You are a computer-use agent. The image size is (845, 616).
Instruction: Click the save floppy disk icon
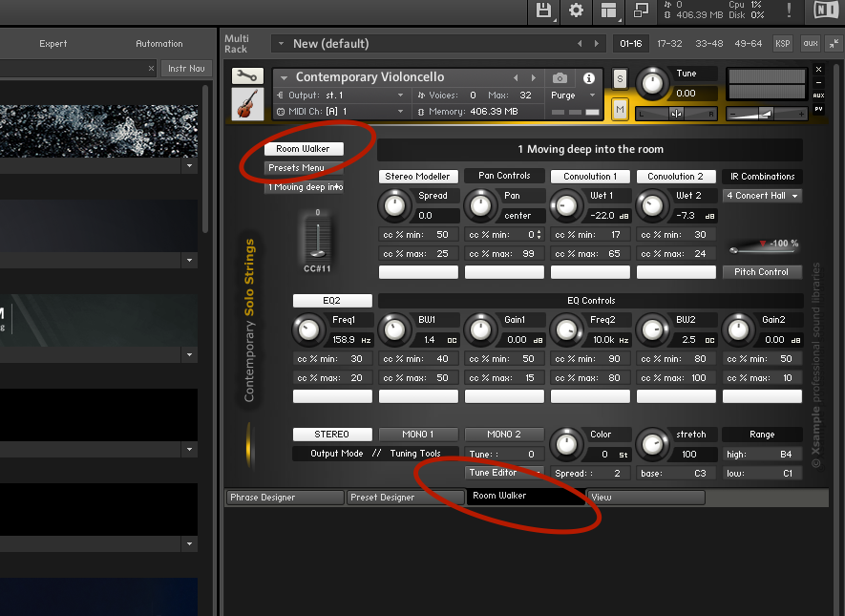[x=543, y=11]
